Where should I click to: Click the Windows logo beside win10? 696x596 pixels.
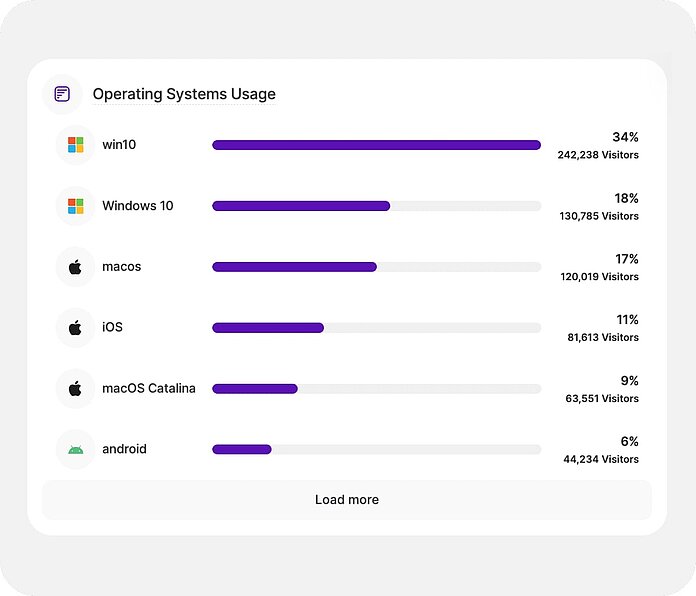(x=76, y=145)
